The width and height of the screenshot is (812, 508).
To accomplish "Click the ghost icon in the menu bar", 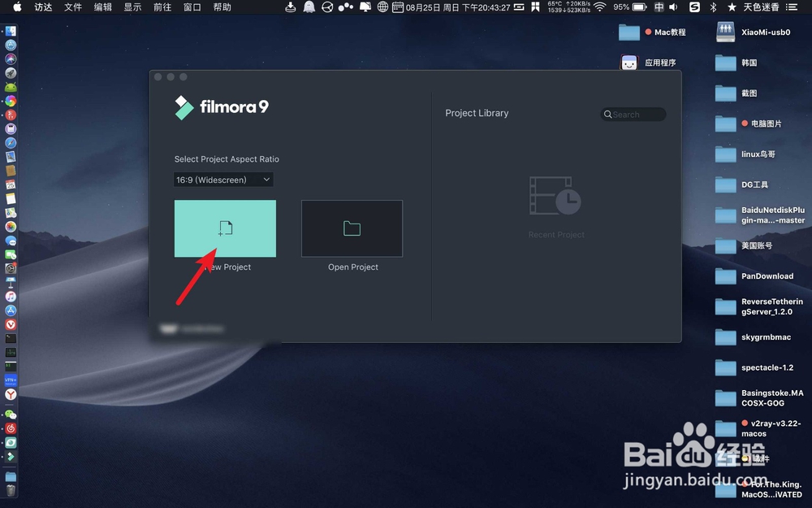I will (309, 7).
